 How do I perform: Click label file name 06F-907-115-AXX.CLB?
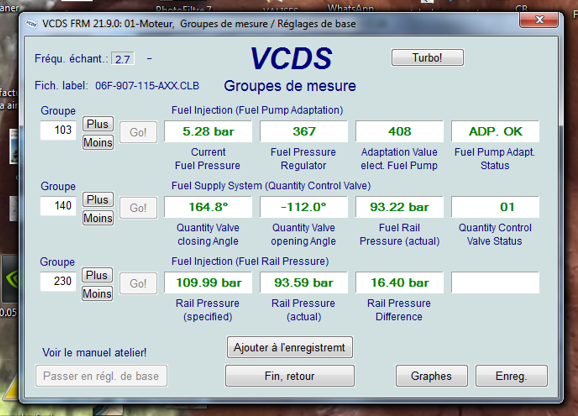pyautogui.click(x=147, y=86)
